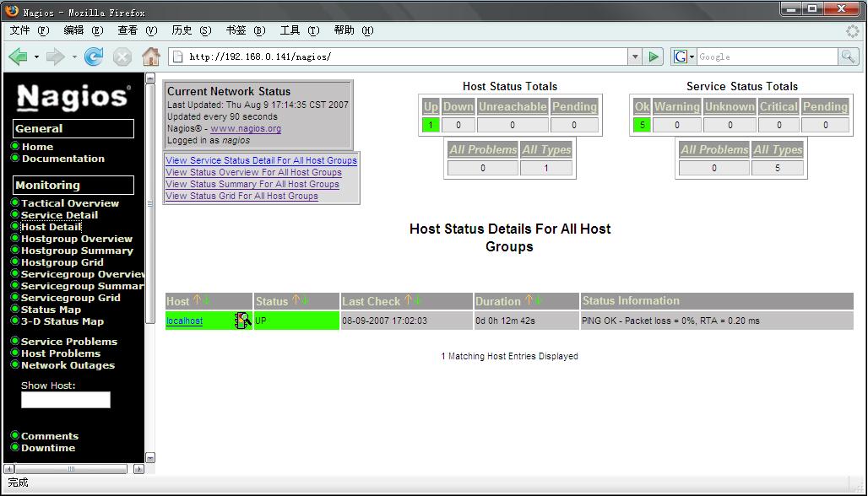868x496 pixels.
Task: Go to the Firefox home page
Action: 150,57
